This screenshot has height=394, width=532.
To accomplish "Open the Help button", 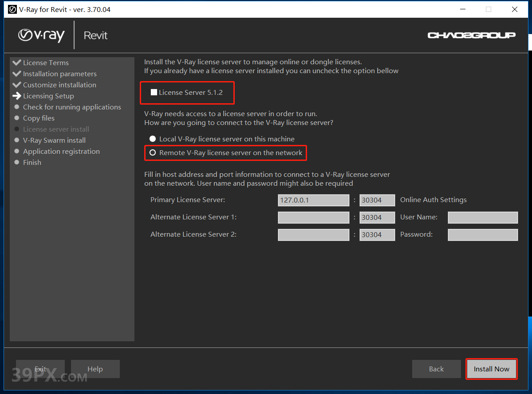I will pyautogui.click(x=95, y=369).
